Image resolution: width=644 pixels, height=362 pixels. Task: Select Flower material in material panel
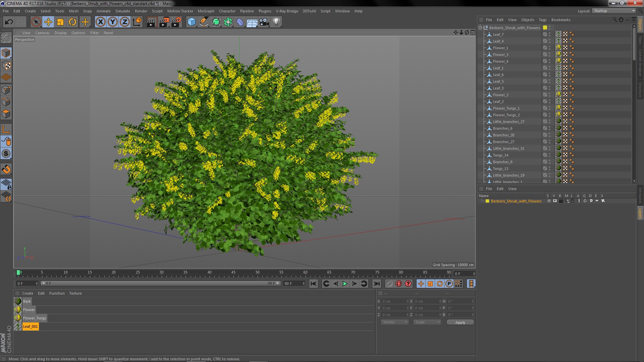click(x=28, y=309)
